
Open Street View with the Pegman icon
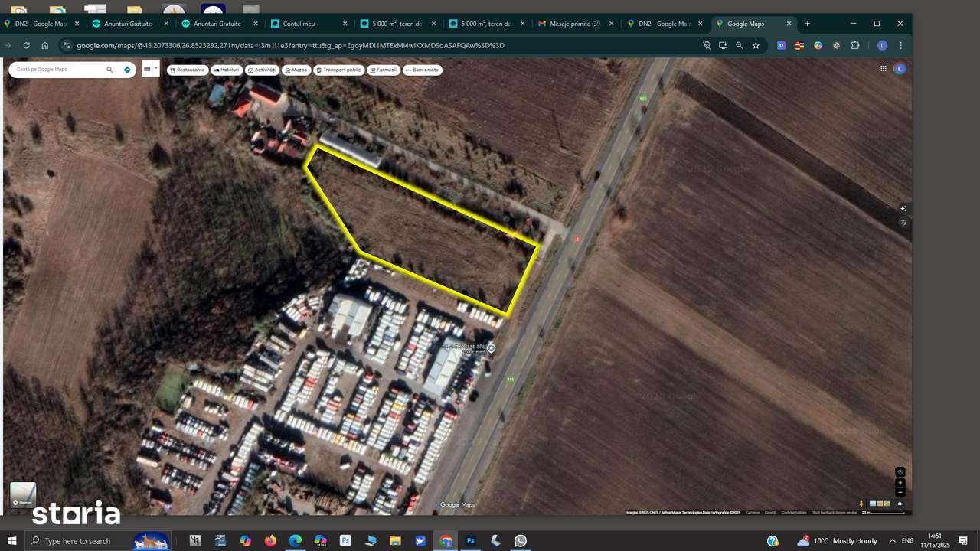(x=861, y=504)
